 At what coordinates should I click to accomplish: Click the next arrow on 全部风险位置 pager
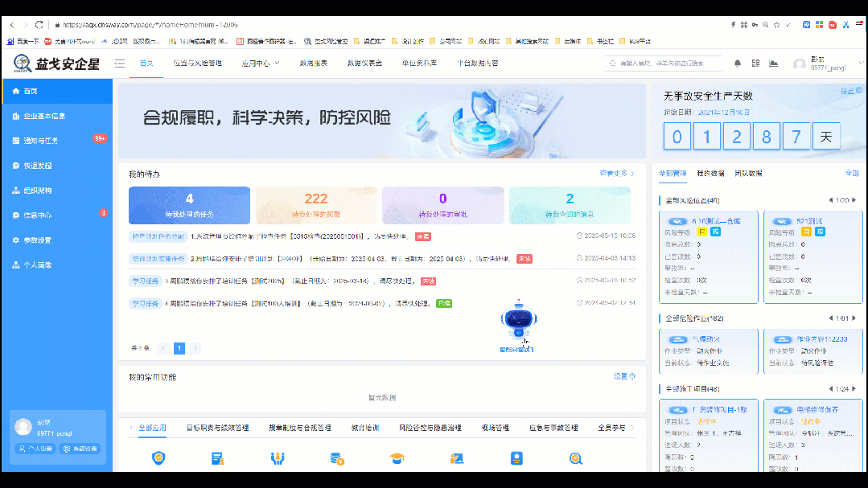point(852,199)
